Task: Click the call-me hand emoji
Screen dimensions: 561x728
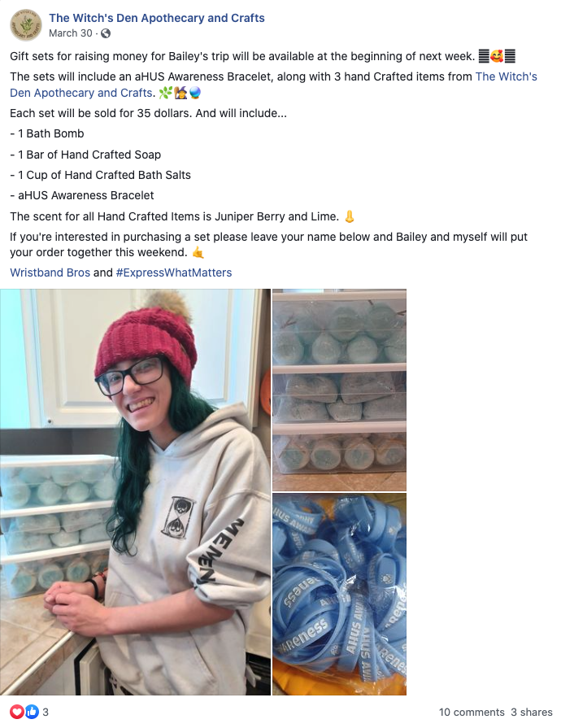Action: tap(198, 253)
